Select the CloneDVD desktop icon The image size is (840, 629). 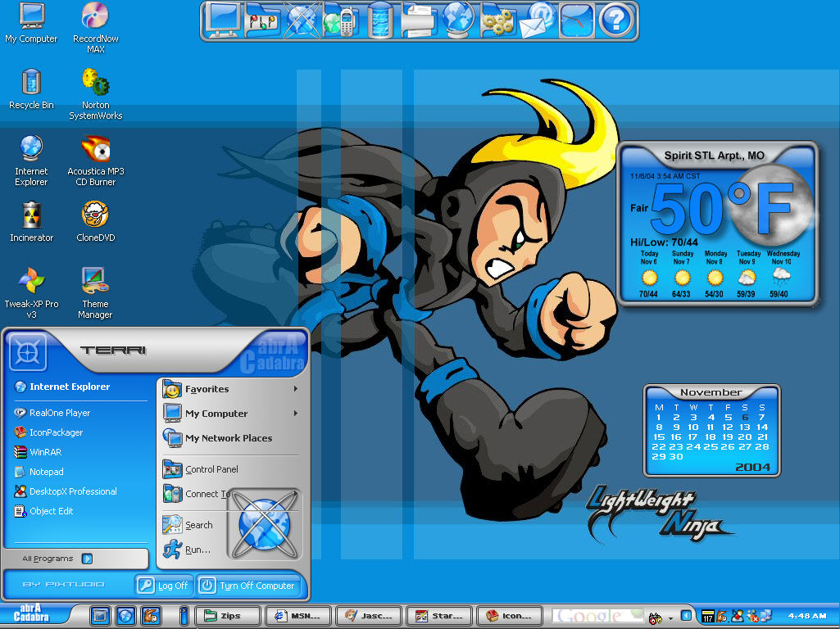point(95,222)
